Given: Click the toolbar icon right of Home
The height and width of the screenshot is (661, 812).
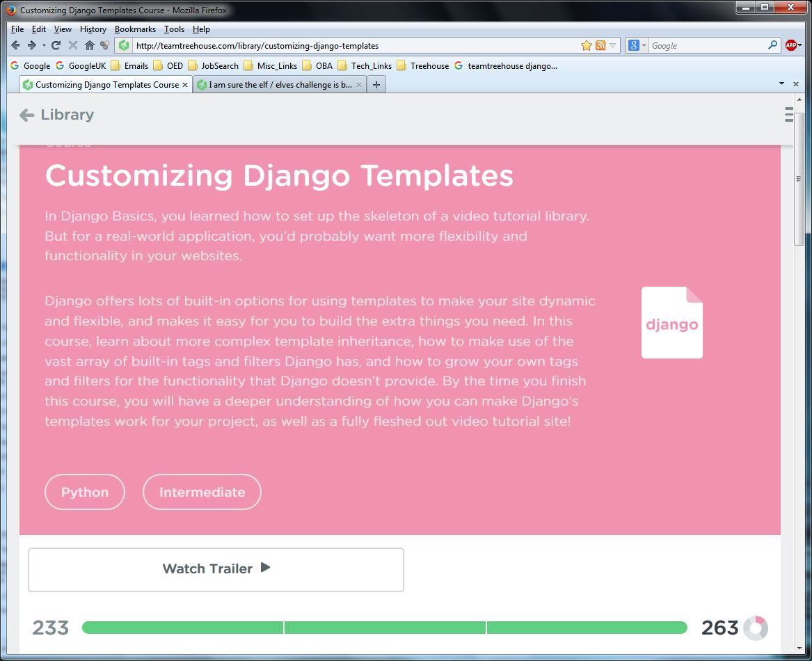Looking at the screenshot, I should (104, 46).
